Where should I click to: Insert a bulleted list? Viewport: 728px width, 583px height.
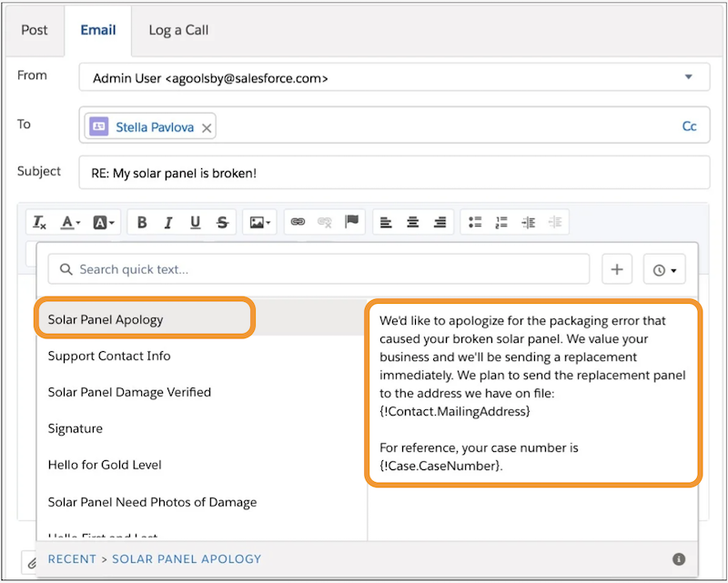(x=474, y=223)
